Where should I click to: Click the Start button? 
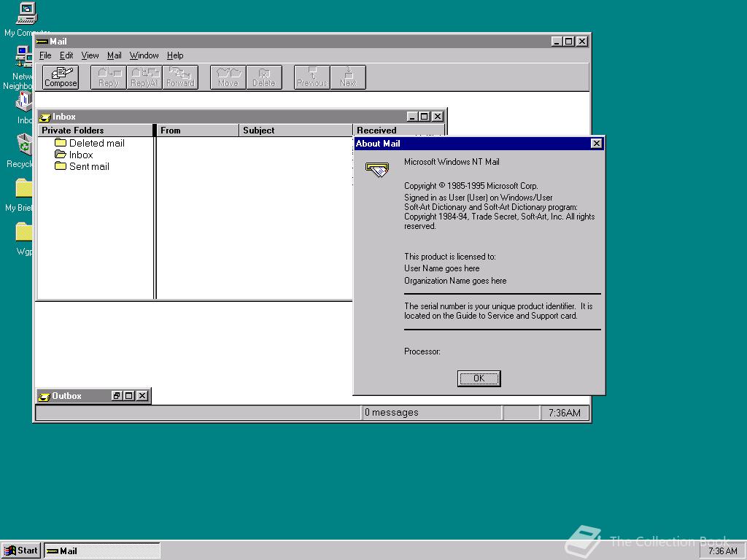click(x=21, y=551)
